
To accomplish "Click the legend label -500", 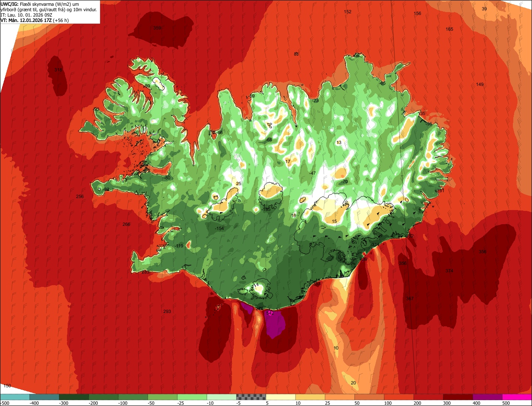I will (x=5, y=403).
